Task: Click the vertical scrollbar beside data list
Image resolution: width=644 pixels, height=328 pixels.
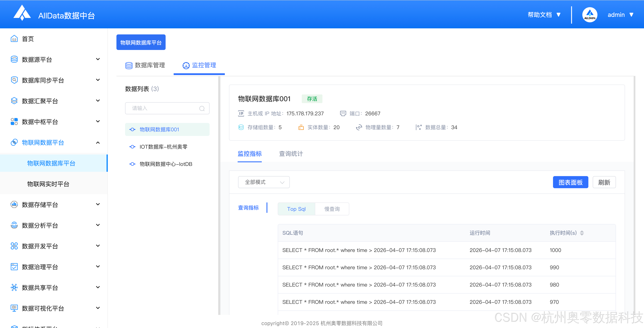Action: (219, 195)
